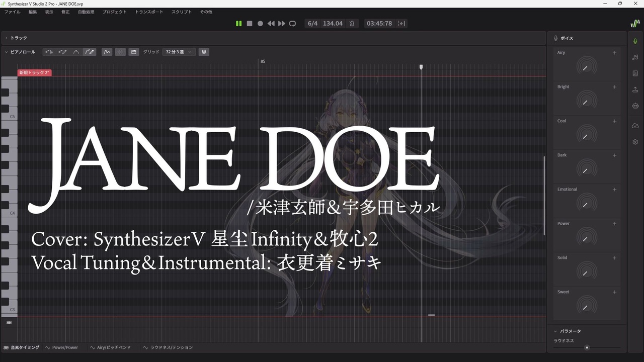Image resolution: width=644 pixels, height=362 pixels.
Task: Open the 修正 menu
Action: (x=65, y=12)
